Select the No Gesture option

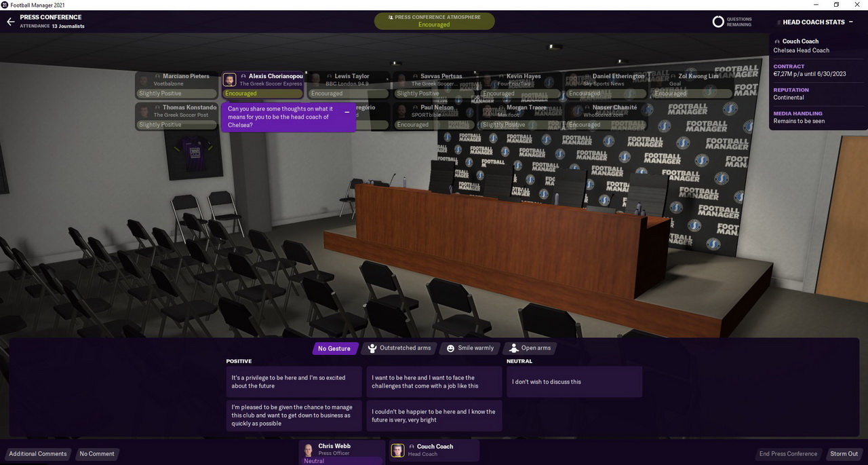(x=334, y=348)
